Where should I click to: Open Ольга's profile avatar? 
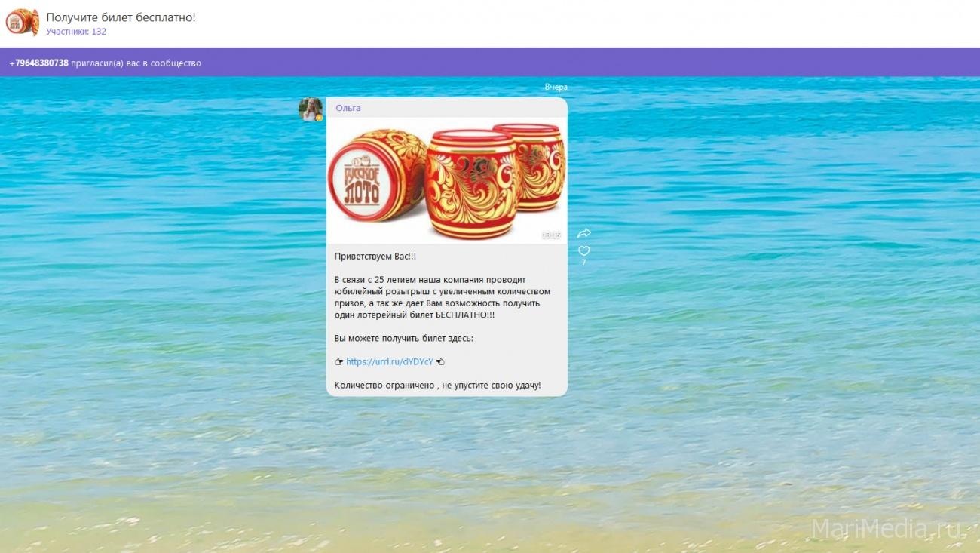click(311, 109)
